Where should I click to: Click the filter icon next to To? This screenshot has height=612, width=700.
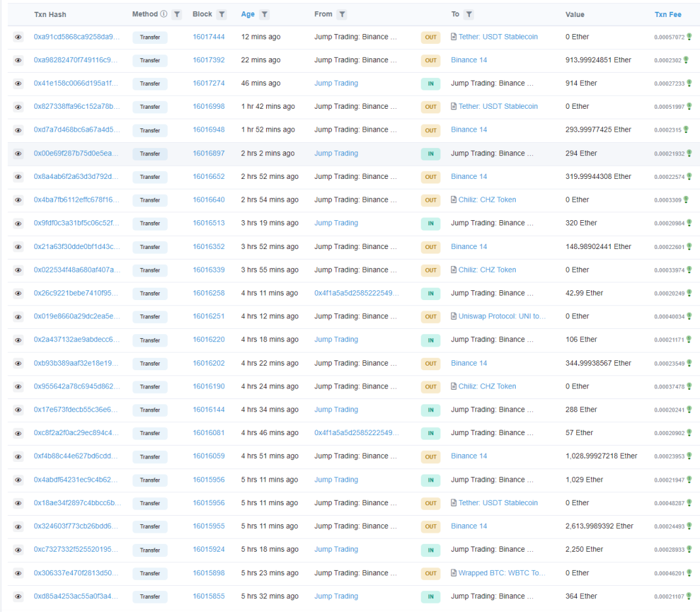(469, 14)
